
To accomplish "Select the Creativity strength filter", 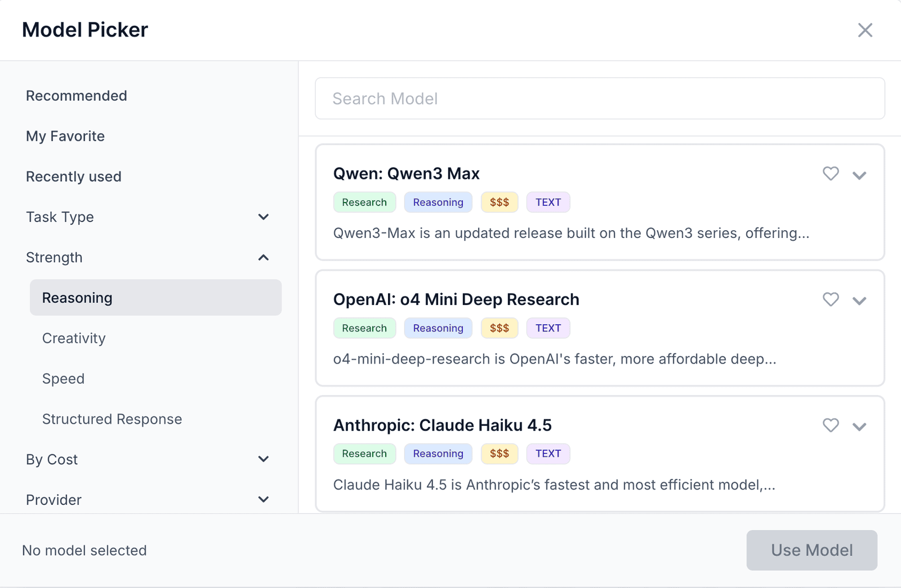I will coord(74,338).
